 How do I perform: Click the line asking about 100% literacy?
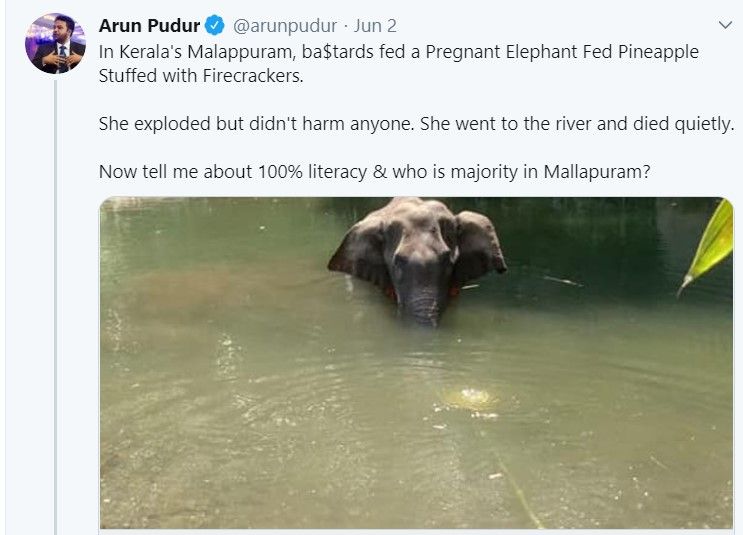[374, 171]
